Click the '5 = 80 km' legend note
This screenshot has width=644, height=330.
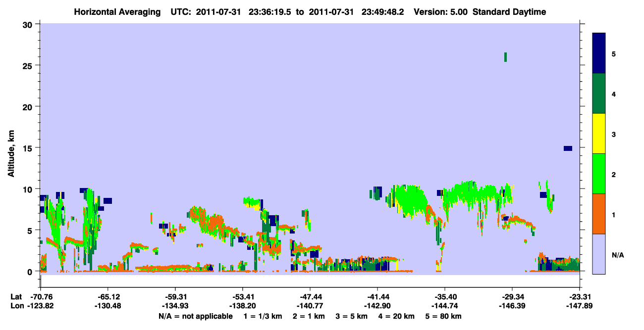(444, 316)
